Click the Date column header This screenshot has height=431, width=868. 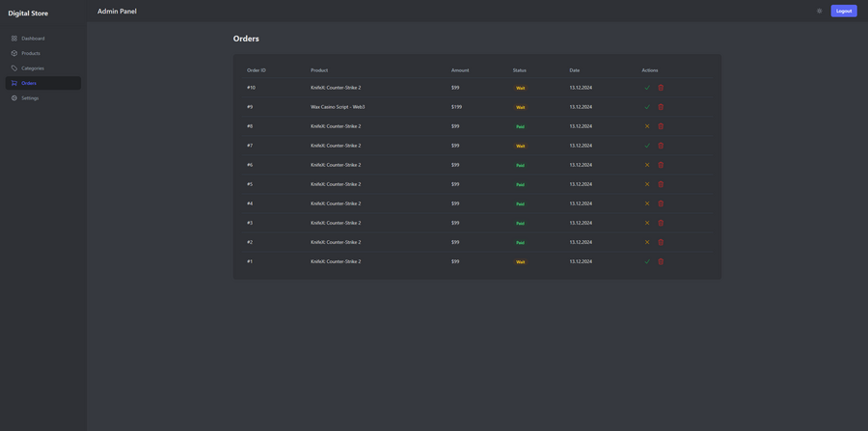[x=575, y=70]
